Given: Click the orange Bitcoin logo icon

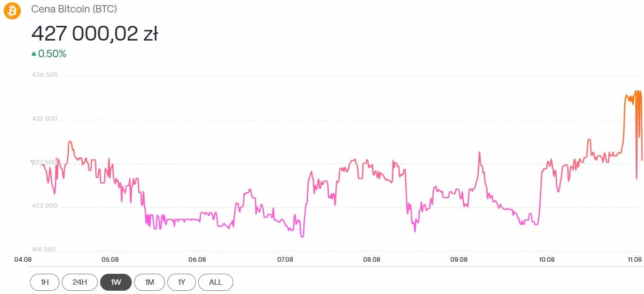Looking at the screenshot, I should [12, 11].
